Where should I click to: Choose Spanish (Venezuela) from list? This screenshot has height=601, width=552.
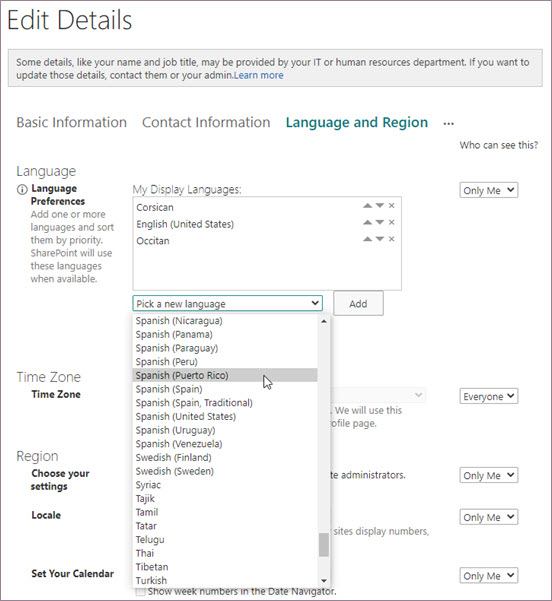click(x=225, y=444)
